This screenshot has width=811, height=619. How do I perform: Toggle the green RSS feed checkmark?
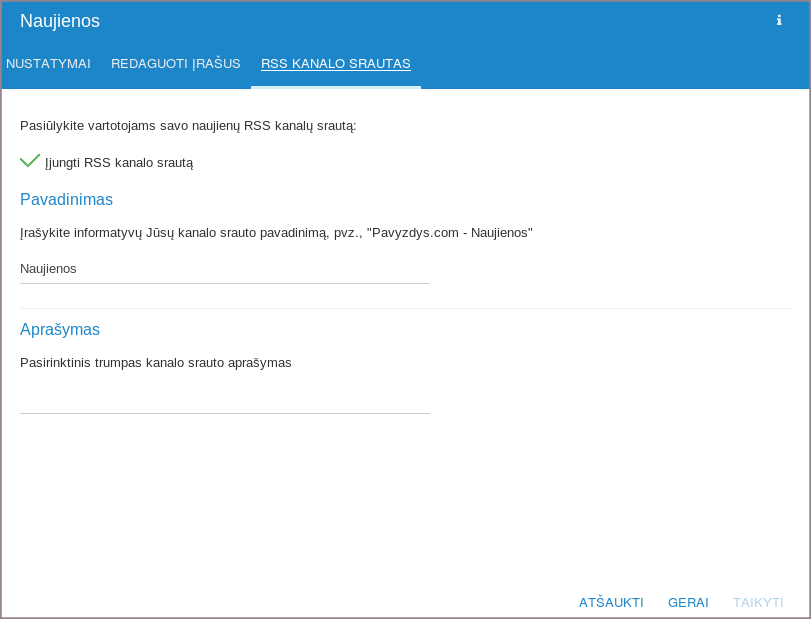(x=30, y=161)
